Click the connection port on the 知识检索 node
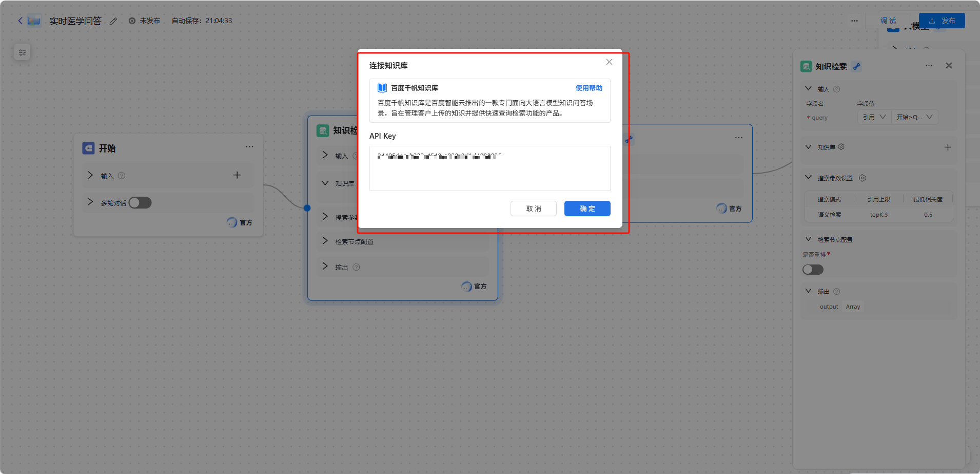The width and height of the screenshot is (980, 474). point(307,208)
